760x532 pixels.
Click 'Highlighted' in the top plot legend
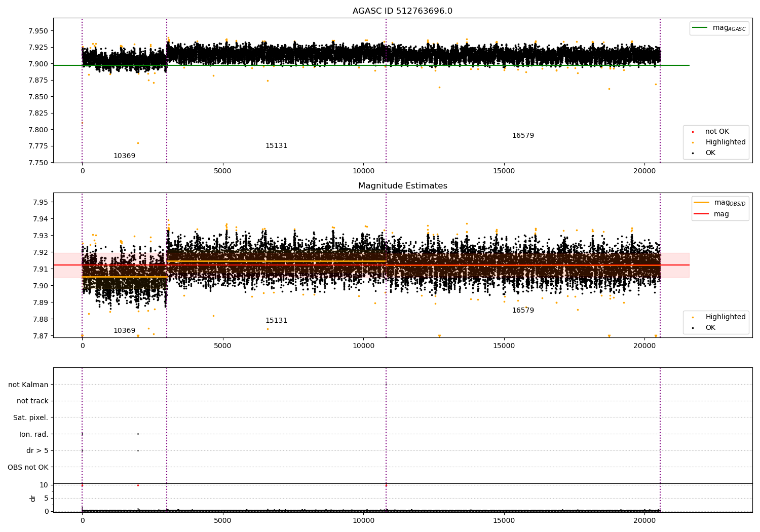click(725, 142)
